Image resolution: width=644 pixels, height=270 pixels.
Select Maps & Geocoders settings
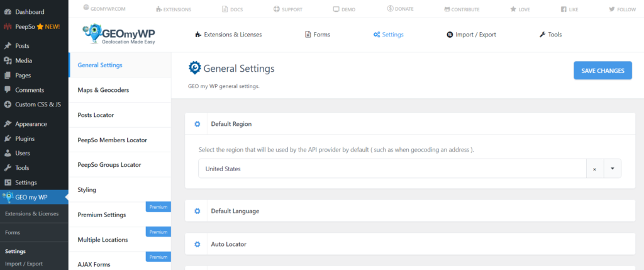pyautogui.click(x=119, y=90)
